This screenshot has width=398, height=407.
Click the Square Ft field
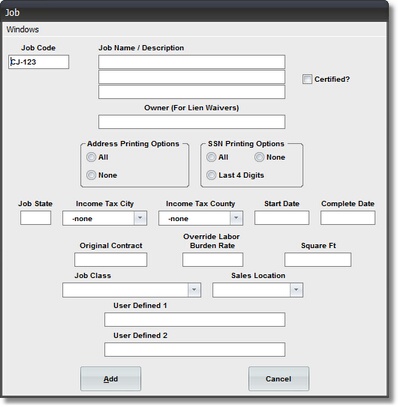318,260
